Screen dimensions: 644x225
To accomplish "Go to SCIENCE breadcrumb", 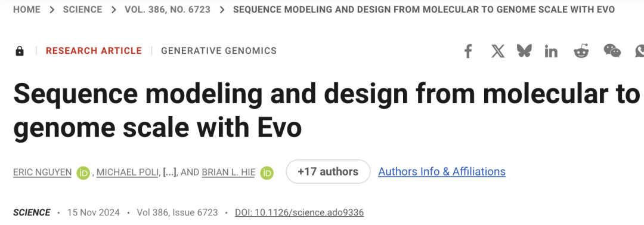I will click(82, 10).
